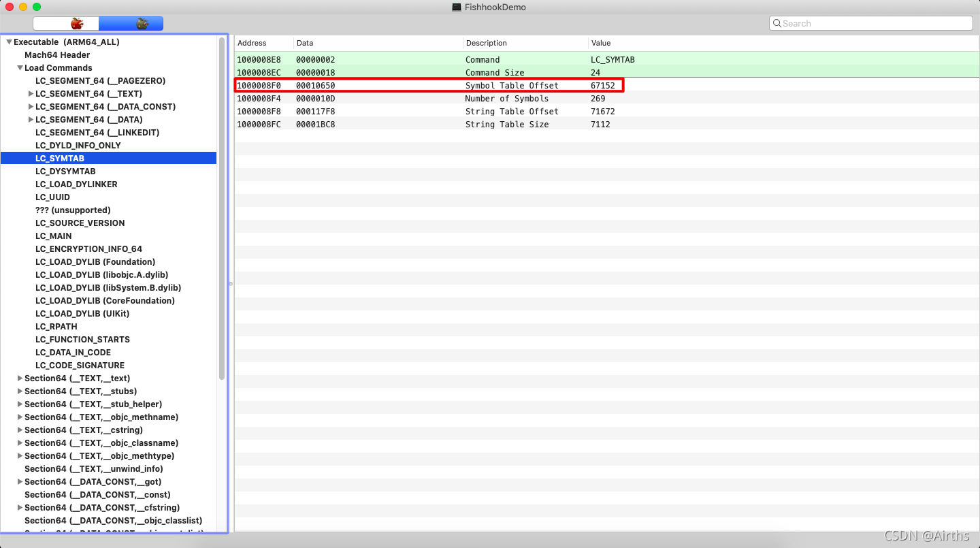Select LC_SEGMENT_64 (__LINKEDIT)

(x=97, y=133)
